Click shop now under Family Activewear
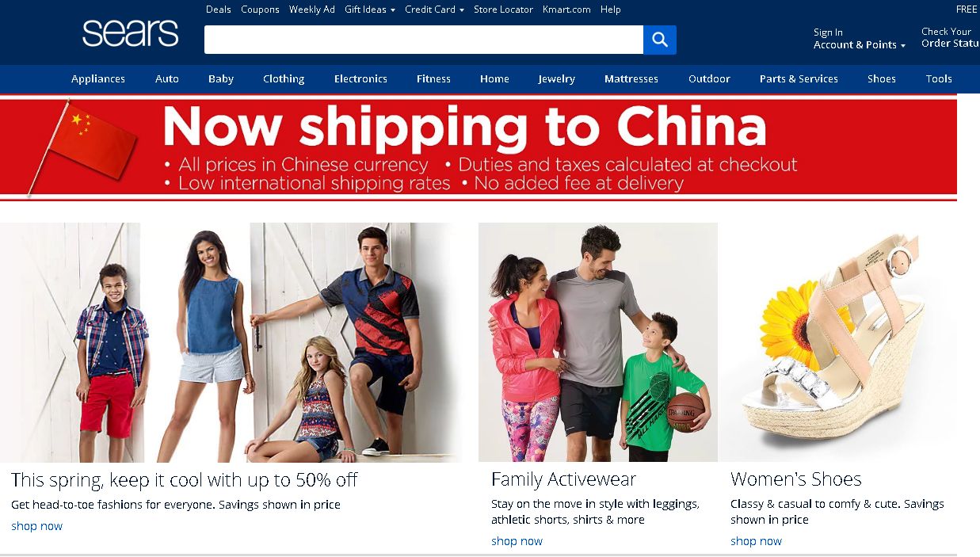This screenshot has width=980, height=557. coord(517,541)
